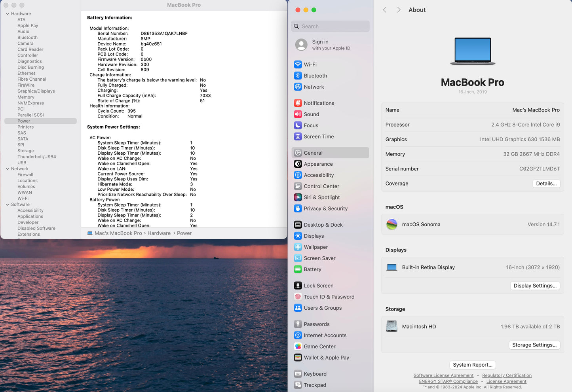Viewport: 572px width, 392px height.
Task: Click the Cycle Count value 395
Action: pyautogui.click(x=131, y=111)
